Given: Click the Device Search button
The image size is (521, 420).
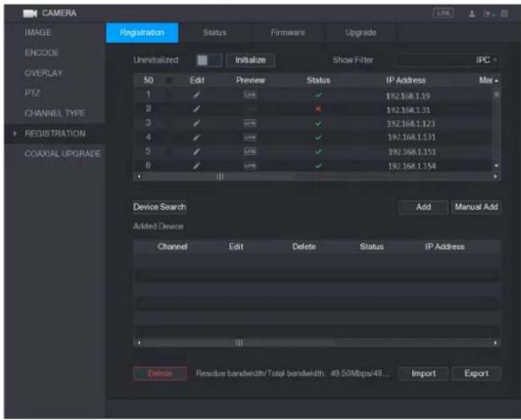Looking at the screenshot, I should point(160,207).
